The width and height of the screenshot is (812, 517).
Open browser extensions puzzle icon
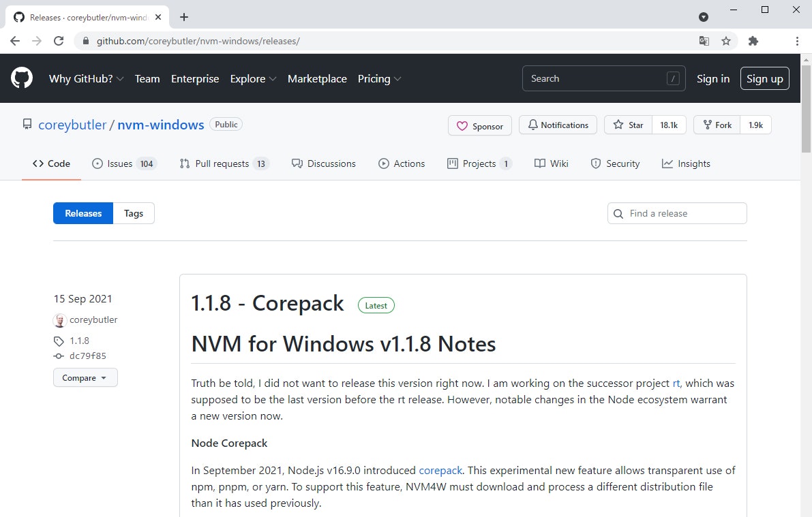click(x=753, y=41)
